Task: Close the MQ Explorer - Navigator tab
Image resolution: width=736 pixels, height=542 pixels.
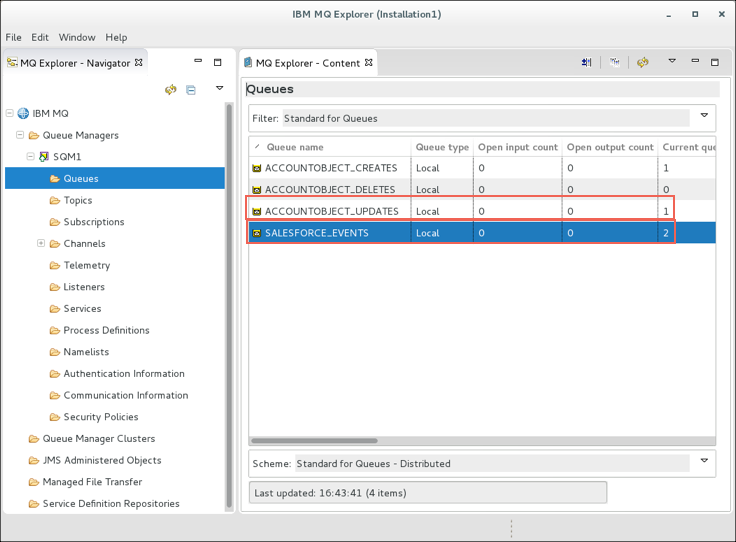Action: point(138,62)
